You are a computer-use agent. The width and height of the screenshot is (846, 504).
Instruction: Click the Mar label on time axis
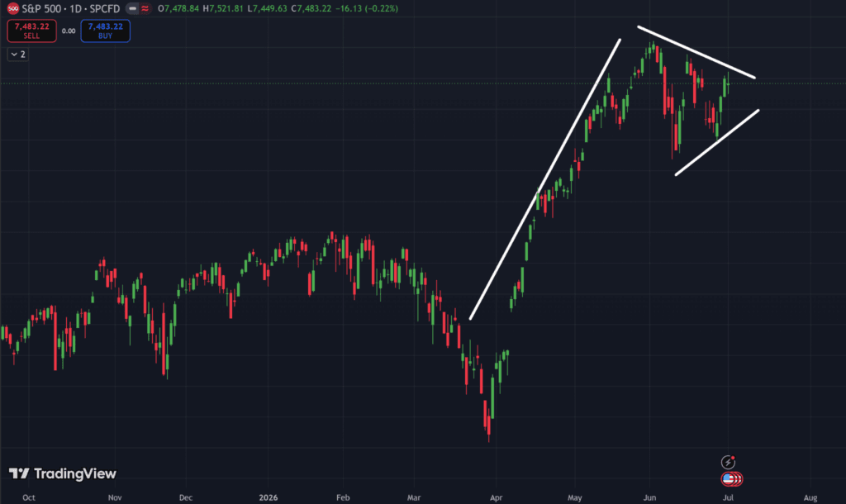click(414, 497)
